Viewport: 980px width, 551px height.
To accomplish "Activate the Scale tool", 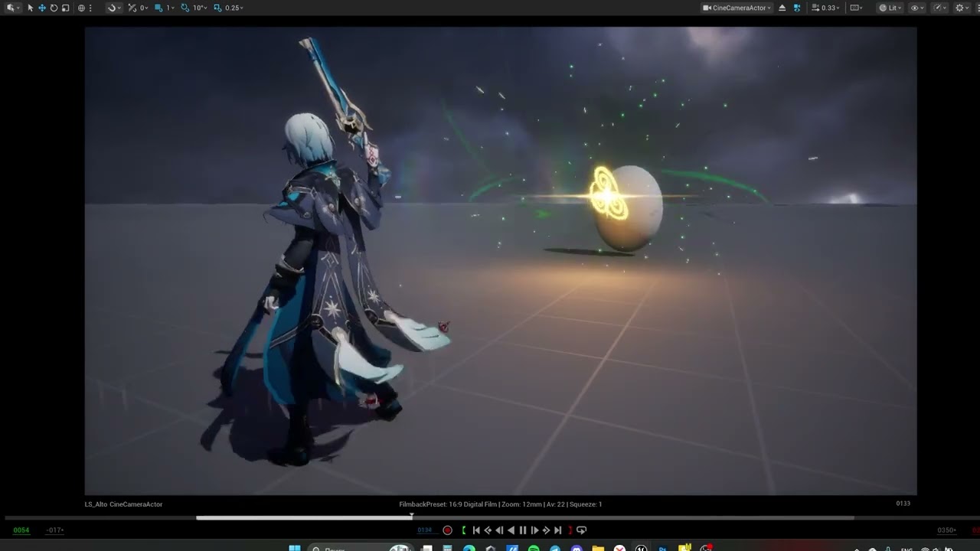I will (65, 8).
